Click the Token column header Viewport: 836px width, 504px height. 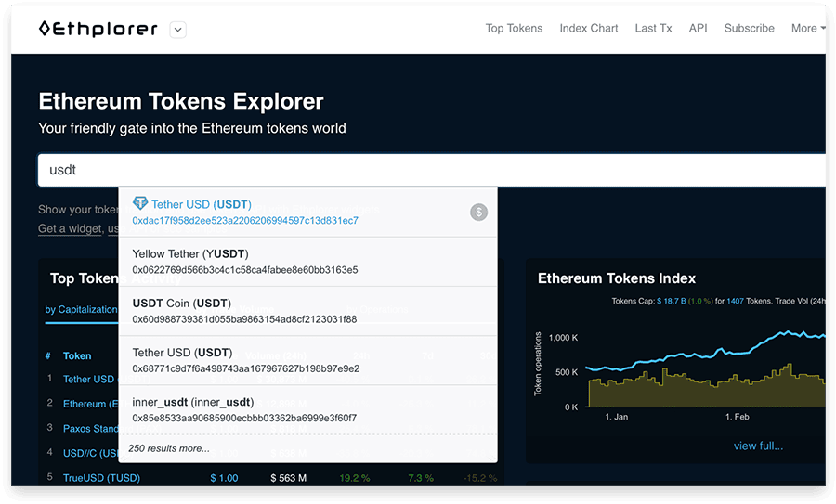click(77, 355)
